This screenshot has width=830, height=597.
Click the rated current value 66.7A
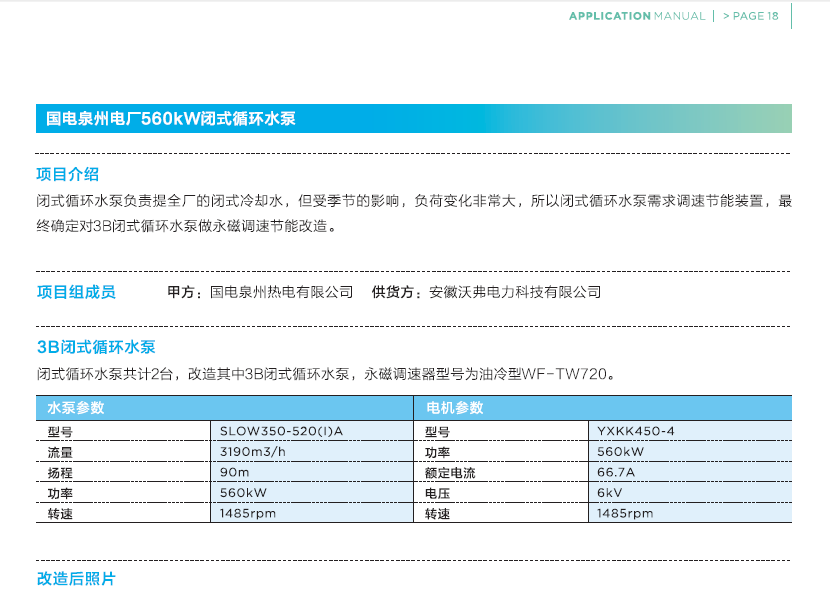616,472
